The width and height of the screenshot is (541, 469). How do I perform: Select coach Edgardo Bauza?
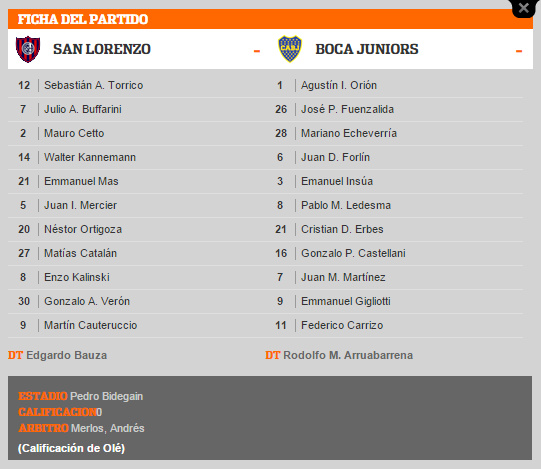point(67,355)
